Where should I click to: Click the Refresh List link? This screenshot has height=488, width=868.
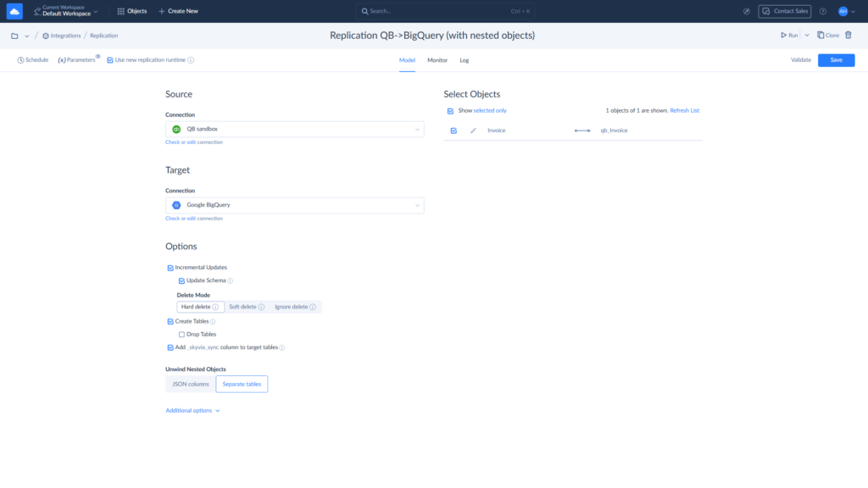click(684, 110)
